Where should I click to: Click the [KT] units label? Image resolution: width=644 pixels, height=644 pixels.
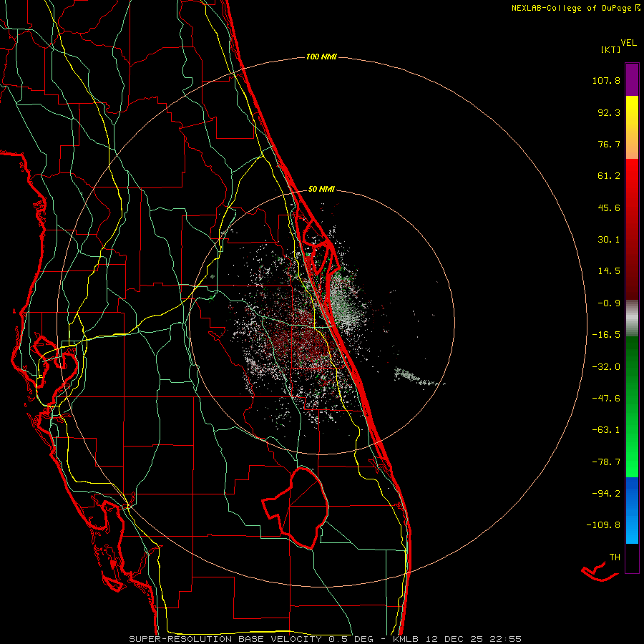(610, 49)
